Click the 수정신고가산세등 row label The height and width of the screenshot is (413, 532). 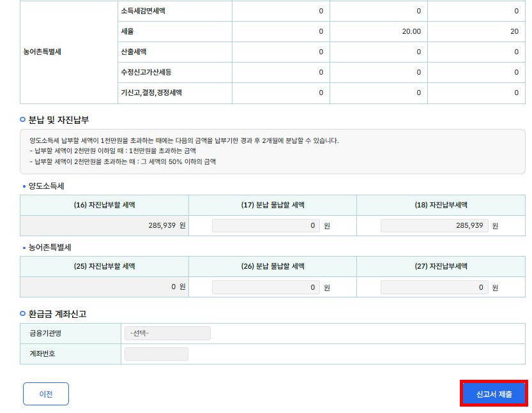coord(146,72)
